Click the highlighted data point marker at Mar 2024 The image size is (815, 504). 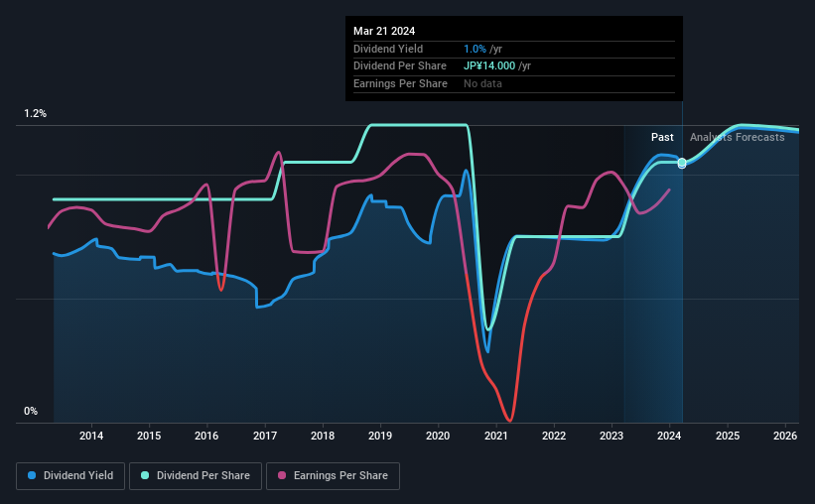pyautogui.click(x=682, y=163)
